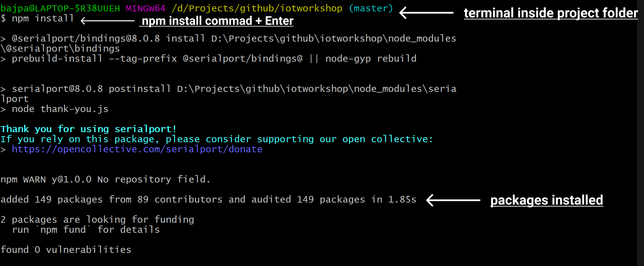This screenshot has width=644, height=266.
Task: Click the opencollective.com serialport donate link
Action: tap(137, 149)
